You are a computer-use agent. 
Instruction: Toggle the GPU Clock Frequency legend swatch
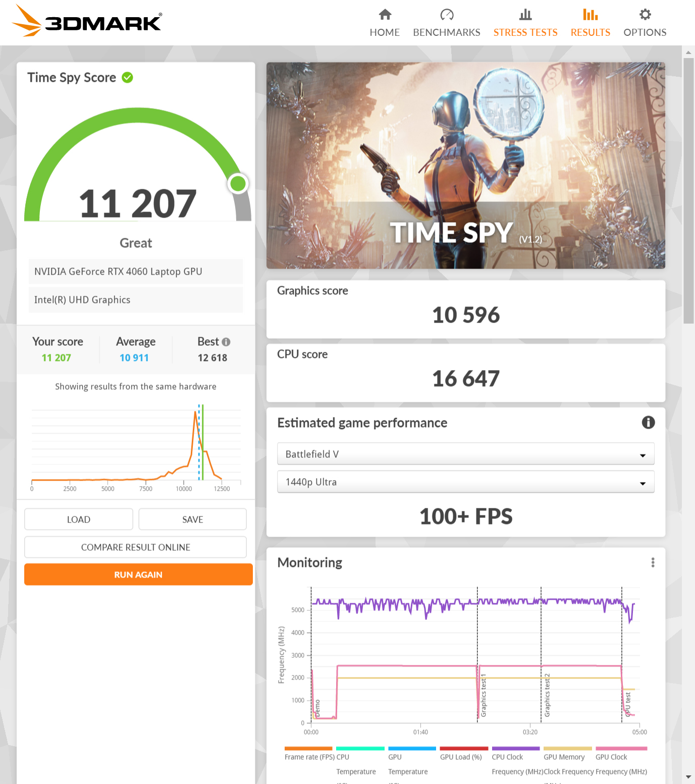tap(621, 748)
